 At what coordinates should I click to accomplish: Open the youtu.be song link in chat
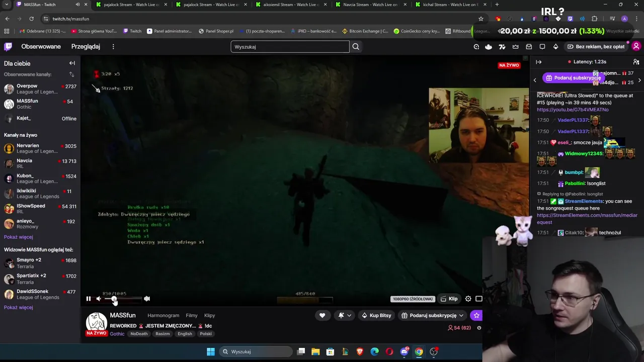click(573, 110)
